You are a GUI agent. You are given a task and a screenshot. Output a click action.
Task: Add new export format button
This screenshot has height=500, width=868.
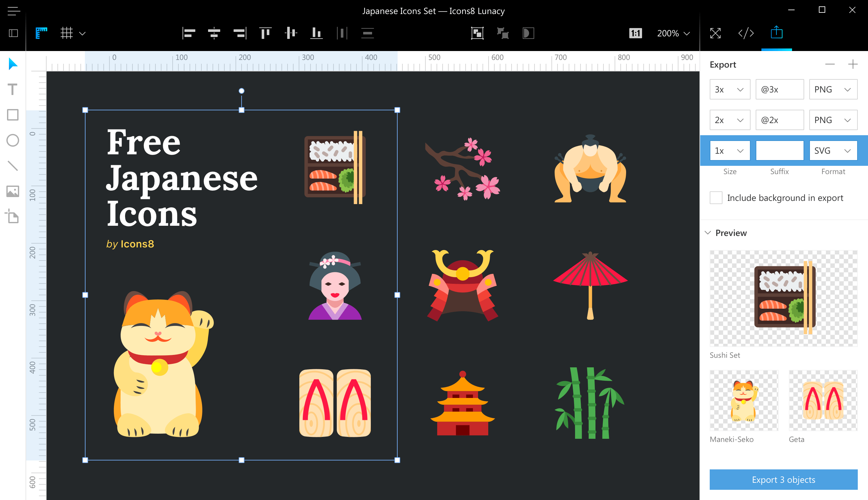854,64
